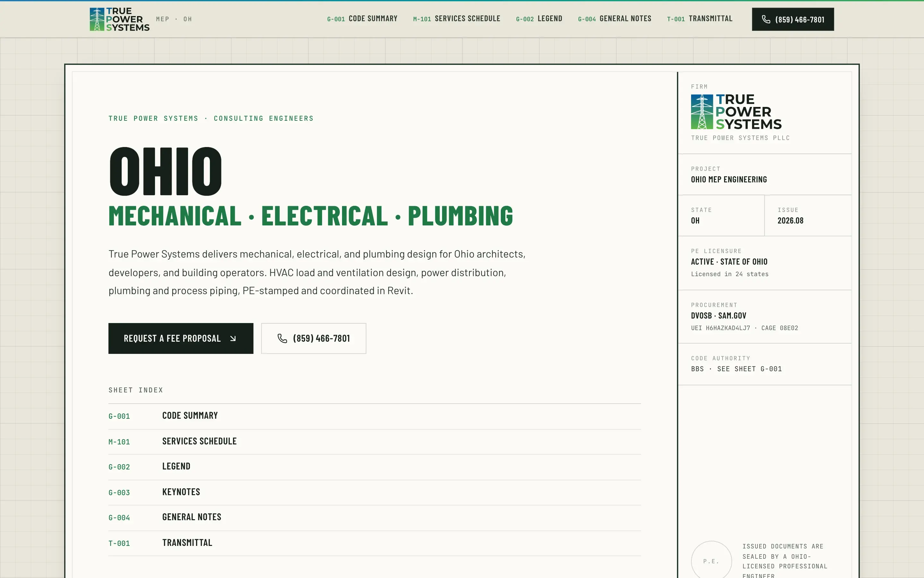Open General Notes row in sheet index
Image resolution: width=924 pixels, height=578 pixels.
[374, 518]
